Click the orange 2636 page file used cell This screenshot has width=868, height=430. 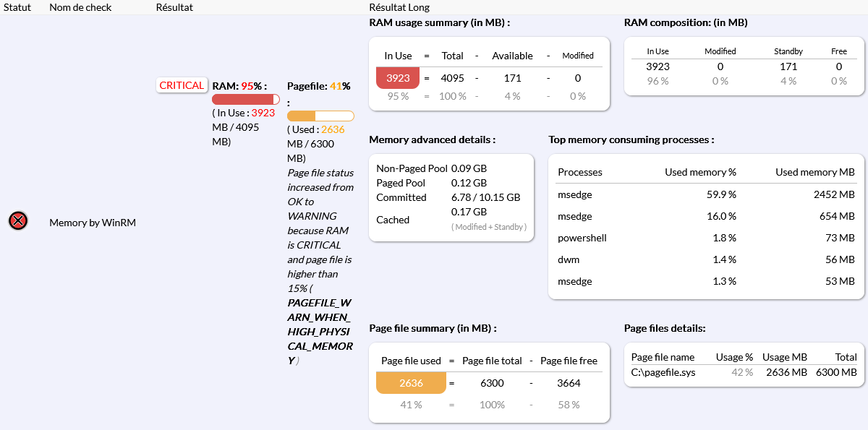pyautogui.click(x=411, y=383)
